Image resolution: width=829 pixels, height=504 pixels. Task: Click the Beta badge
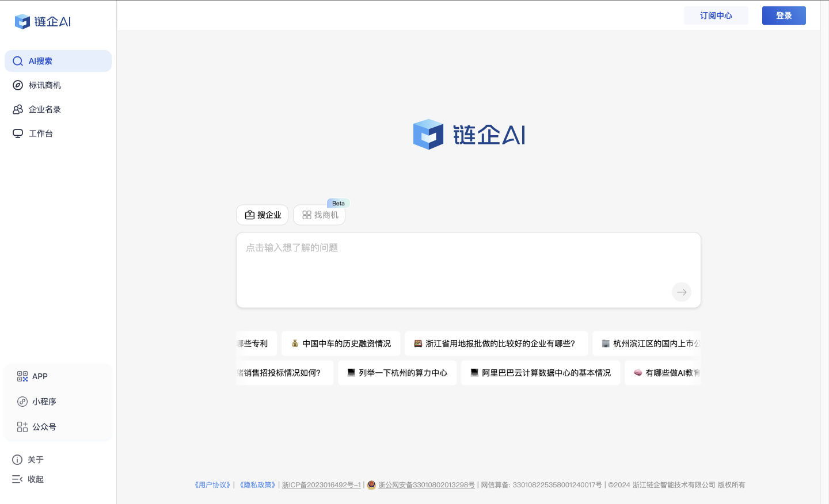click(339, 203)
